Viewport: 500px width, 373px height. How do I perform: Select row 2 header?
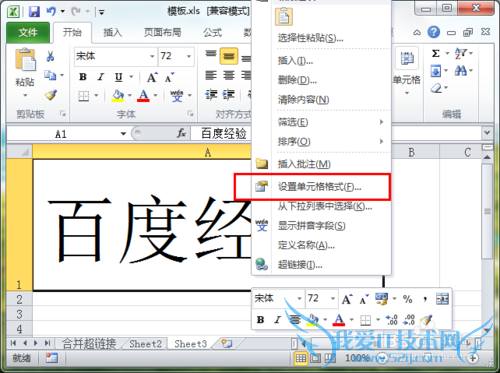coord(19,299)
